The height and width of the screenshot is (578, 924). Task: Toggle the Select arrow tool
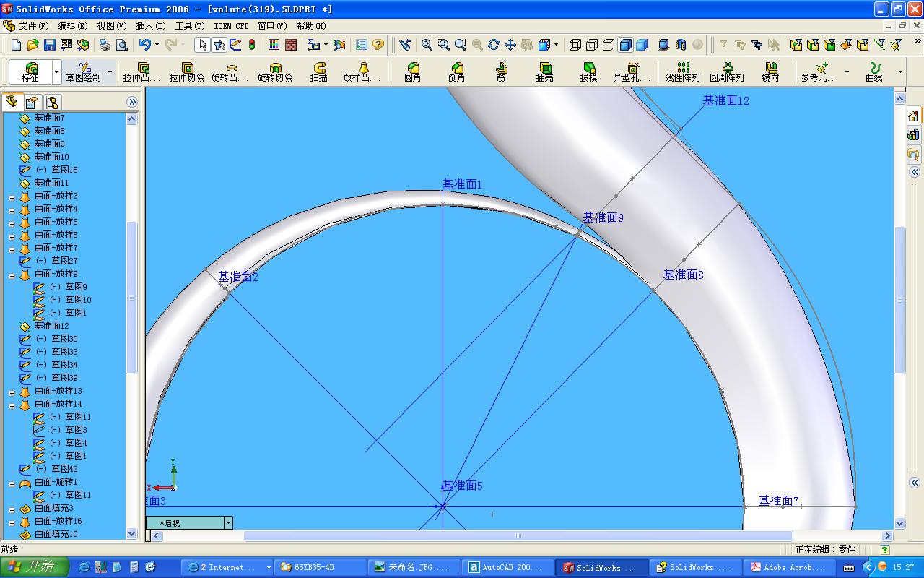click(203, 45)
